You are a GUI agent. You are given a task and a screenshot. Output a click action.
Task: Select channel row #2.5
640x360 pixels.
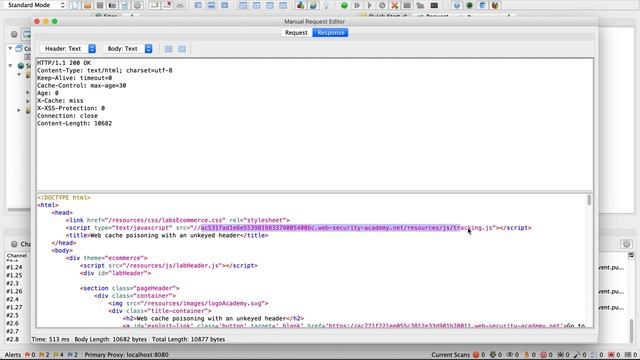pyautogui.click(x=12, y=315)
